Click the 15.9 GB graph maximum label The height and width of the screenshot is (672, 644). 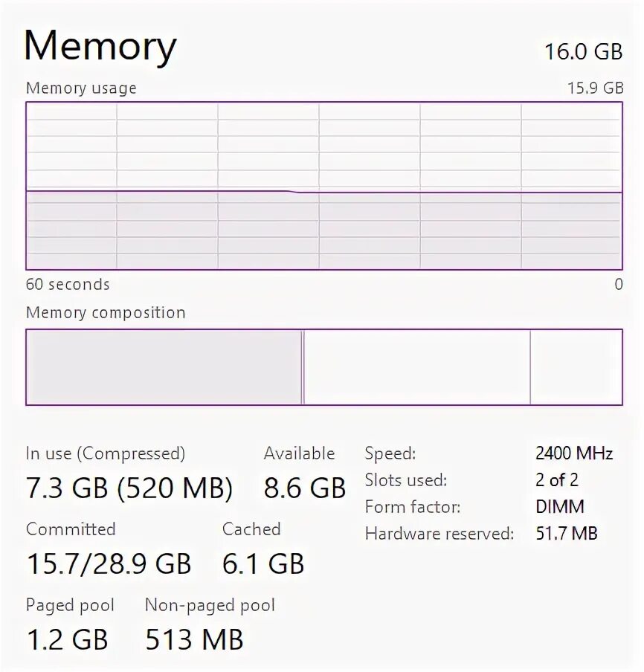click(x=595, y=88)
